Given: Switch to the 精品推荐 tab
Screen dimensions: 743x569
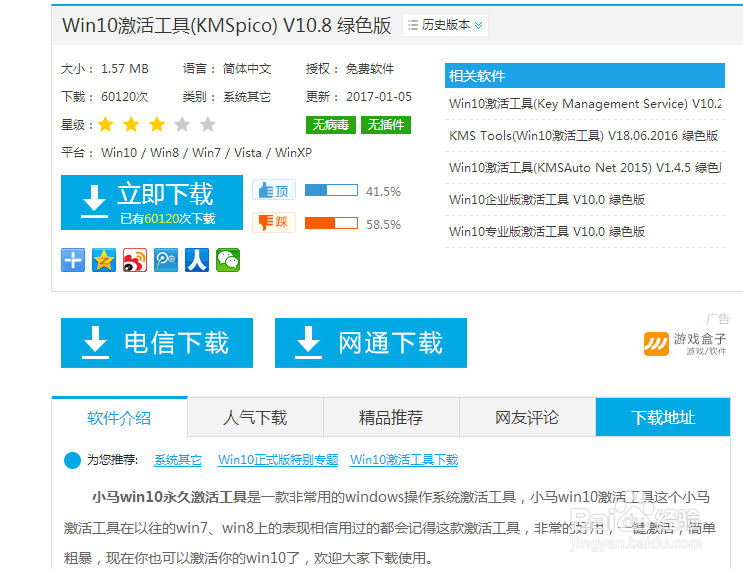Looking at the screenshot, I should (391, 417).
